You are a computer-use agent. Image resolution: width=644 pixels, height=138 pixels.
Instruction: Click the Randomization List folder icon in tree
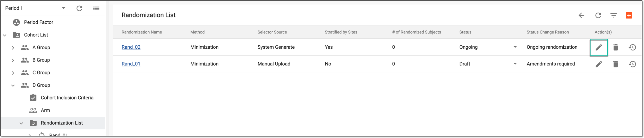click(x=33, y=123)
